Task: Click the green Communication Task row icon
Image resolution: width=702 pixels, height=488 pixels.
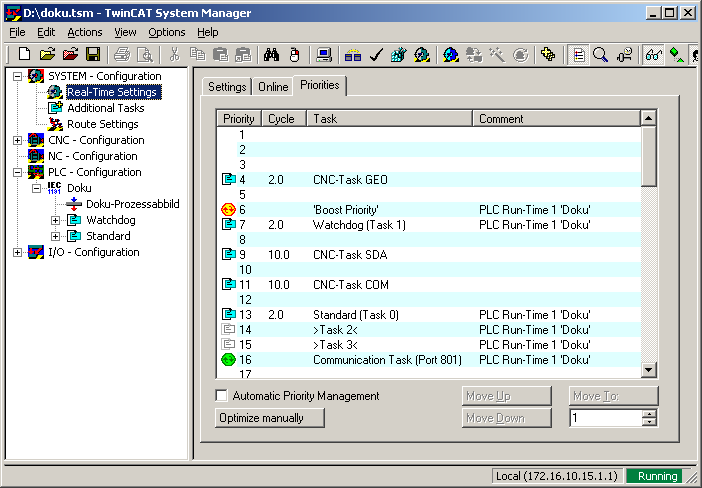Action: pos(228,360)
